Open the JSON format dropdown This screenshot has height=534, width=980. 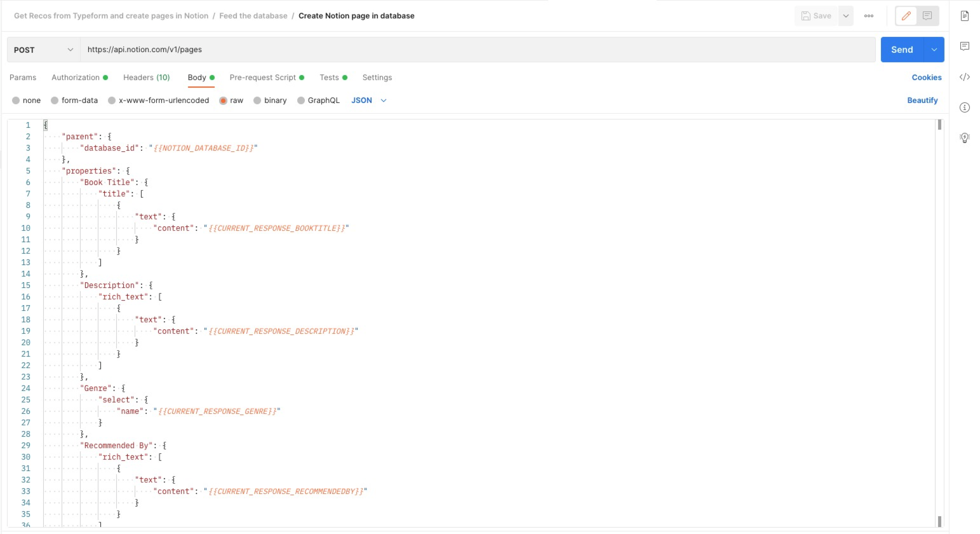[x=369, y=100]
